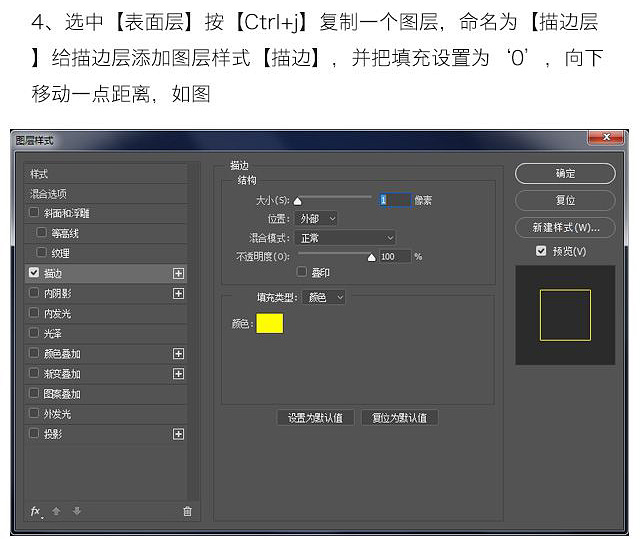The width and height of the screenshot is (640, 539).
Task: Enable 斜面和浮雕 checkbox
Action: click(x=34, y=212)
